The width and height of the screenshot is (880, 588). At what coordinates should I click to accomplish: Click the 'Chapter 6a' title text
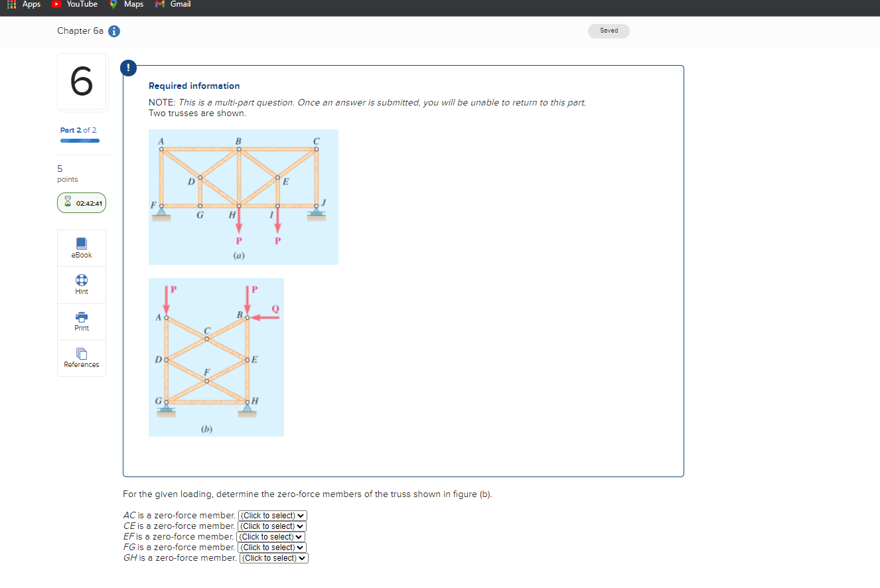tap(80, 31)
